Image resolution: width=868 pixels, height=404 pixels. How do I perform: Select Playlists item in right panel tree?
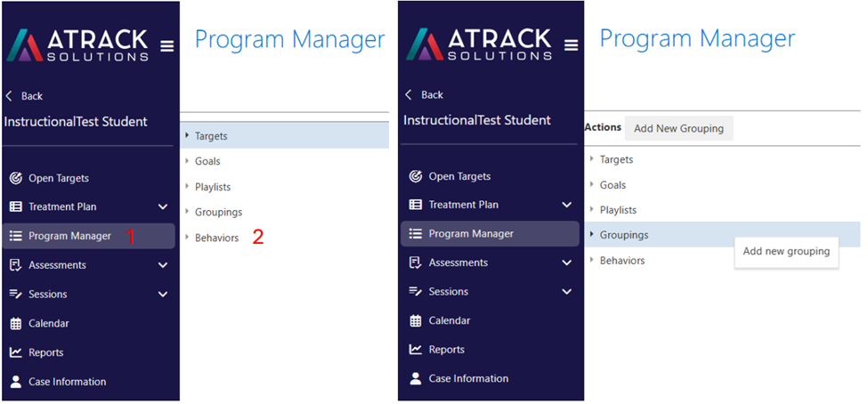618,210
